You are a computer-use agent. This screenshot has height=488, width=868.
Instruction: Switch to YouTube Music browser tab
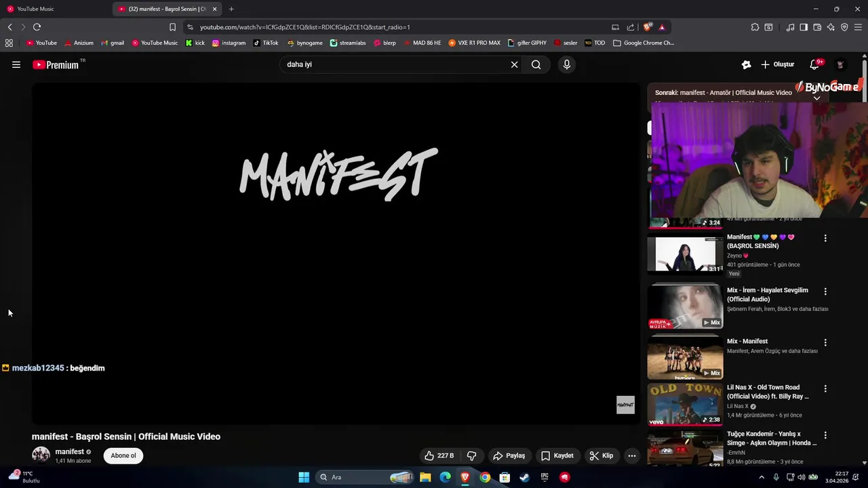tap(54, 9)
